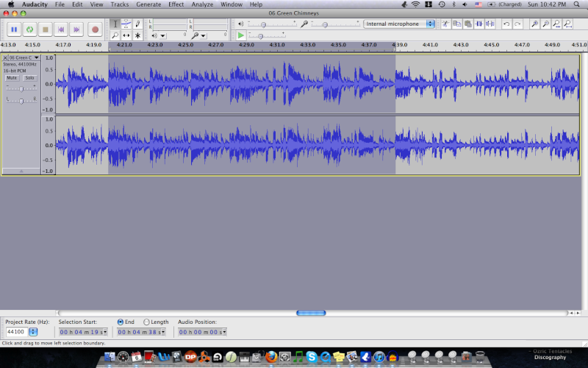The image size is (588, 368).
Task: Solo the 06 Green C track
Action: tap(29, 78)
